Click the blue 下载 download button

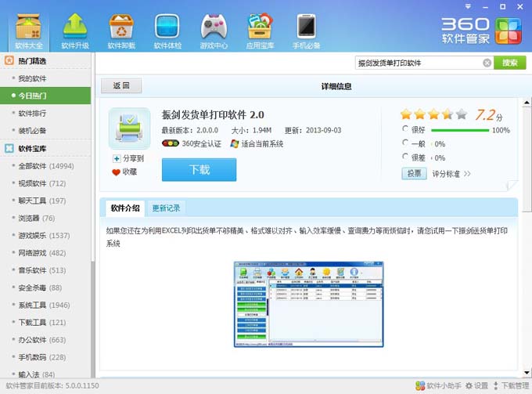pos(199,169)
